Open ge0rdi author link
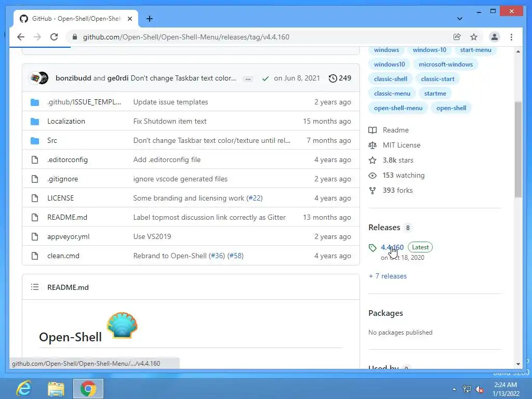This screenshot has height=399, width=532. click(x=118, y=78)
